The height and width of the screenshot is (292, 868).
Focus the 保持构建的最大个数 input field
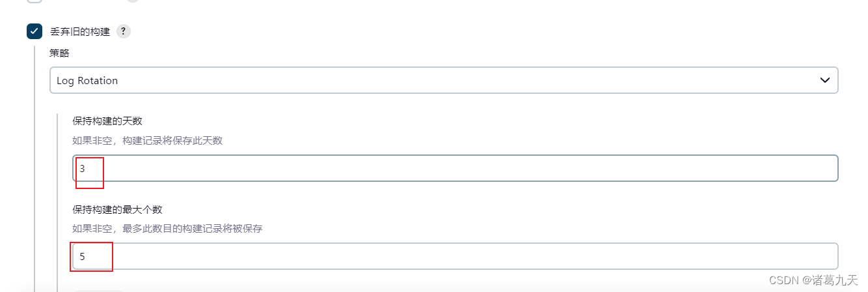click(455, 256)
